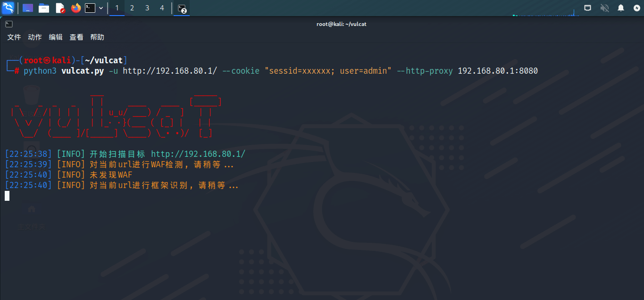This screenshot has width=644, height=300.
Task: Open the file manager from the panel
Action: click(x=44, y=8)
